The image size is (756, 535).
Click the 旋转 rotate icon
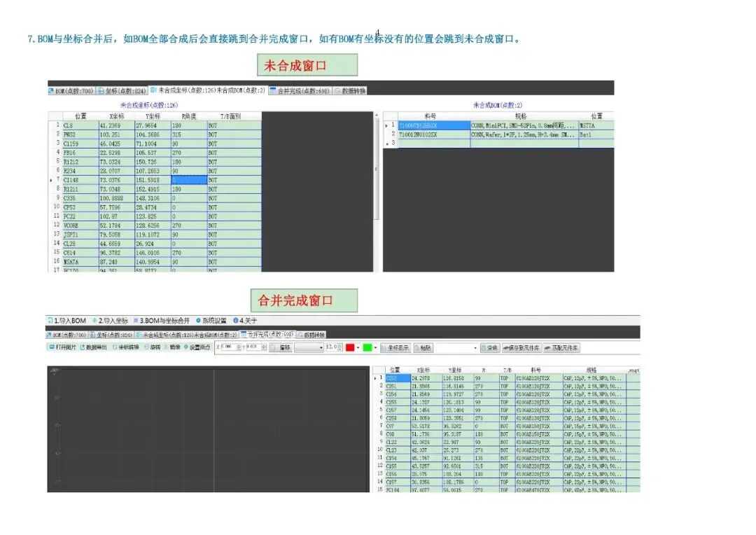pyautogui.click(x=153, y=347)
